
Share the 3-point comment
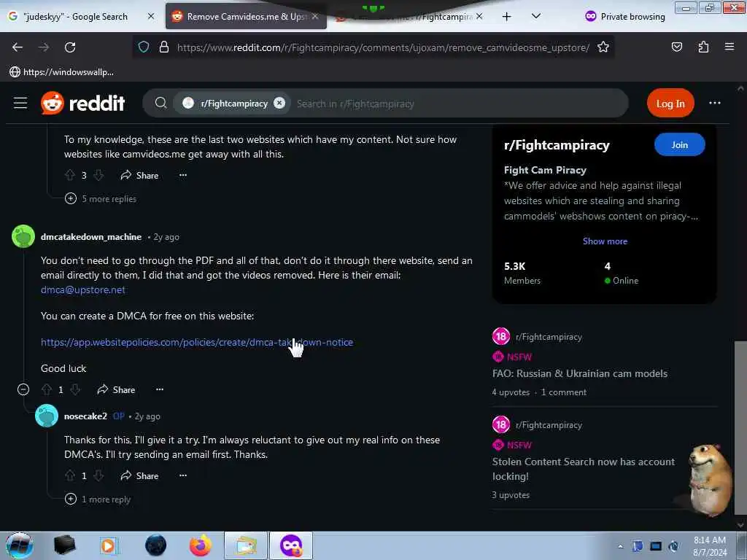tap(139, 175)
